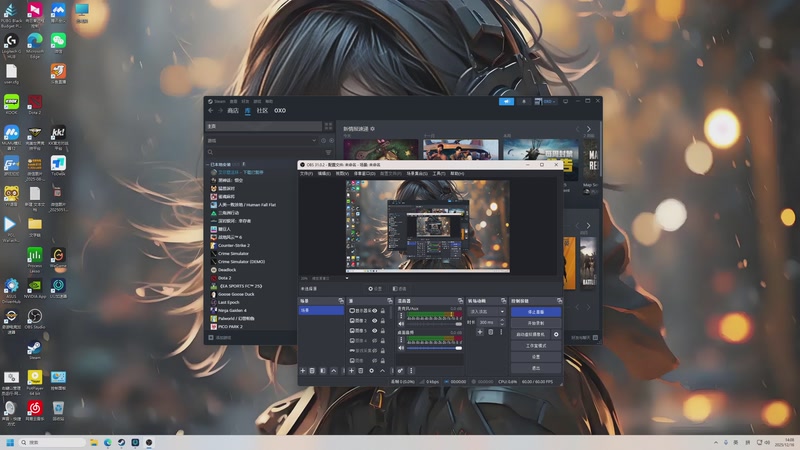This screenshot has width=800, height=450.
Task: Click Exit button in OBS Controls
Action: (536, 368)
